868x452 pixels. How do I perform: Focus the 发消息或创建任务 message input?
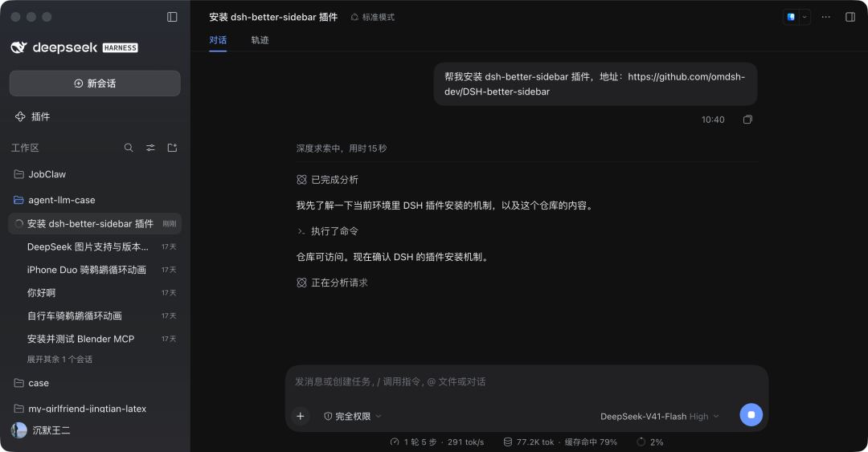click(526, 381)
